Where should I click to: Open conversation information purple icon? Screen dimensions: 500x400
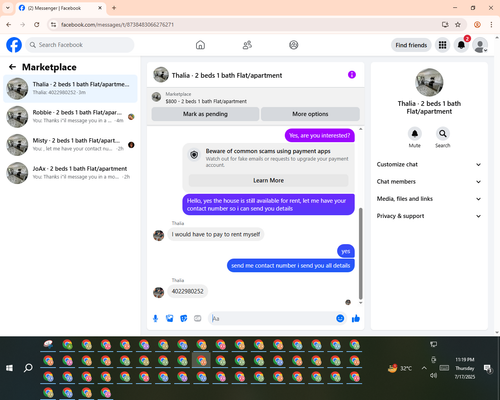click(x=352, y=75)
